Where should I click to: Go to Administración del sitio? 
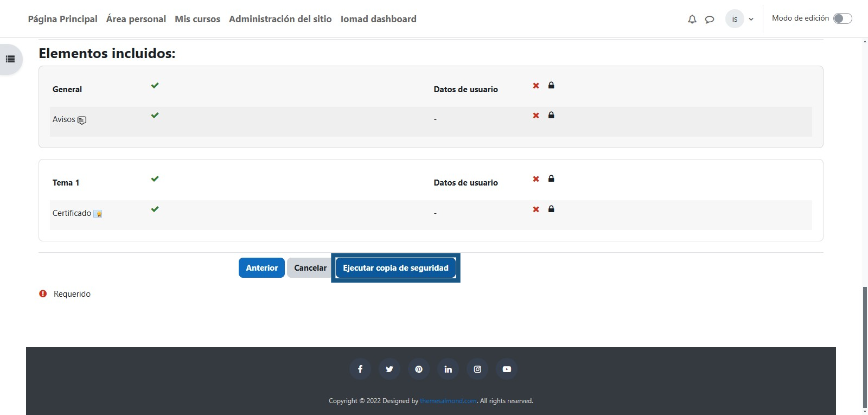click(x=280, y=19)
